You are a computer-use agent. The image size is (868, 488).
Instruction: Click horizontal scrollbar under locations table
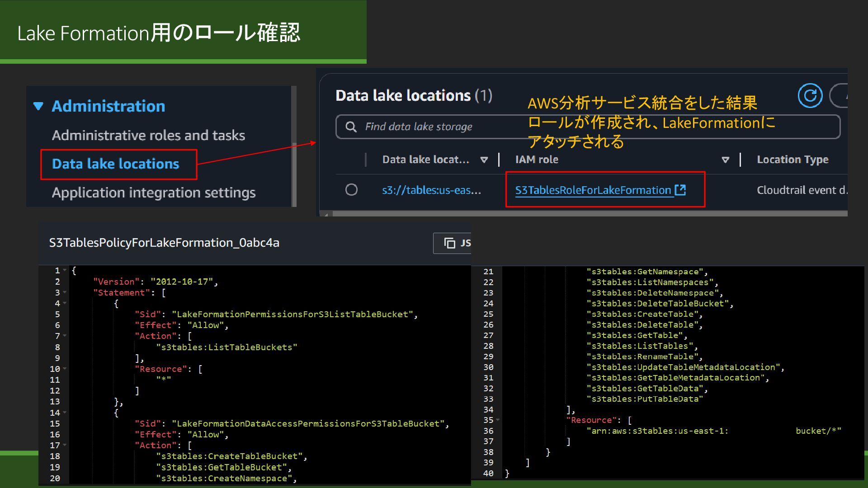[588, 214]
